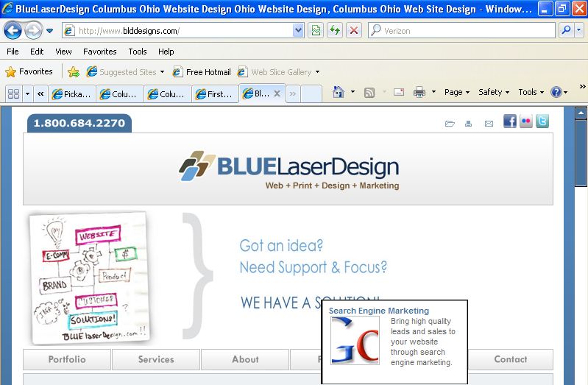The height and width of the screenshot is (385, 588).
Task: Click the Favorites star button
Action: (x=29, y=71)
